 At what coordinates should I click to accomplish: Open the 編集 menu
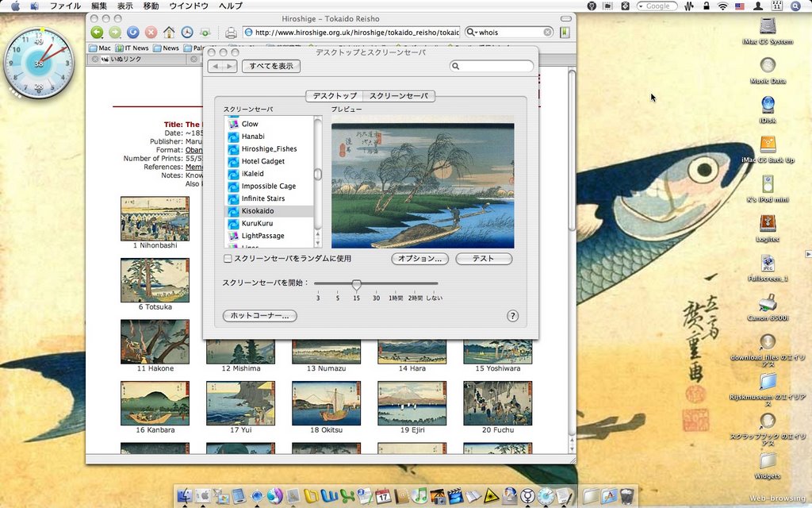[99, 6]
